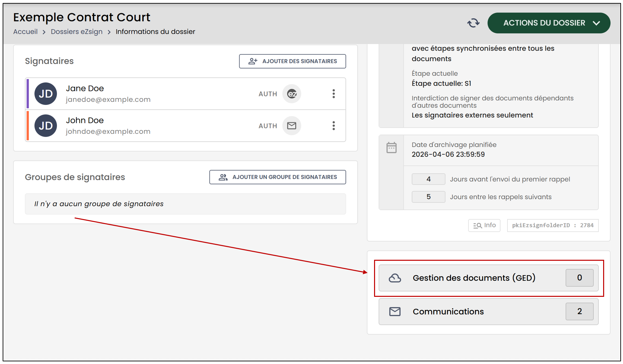The width and height of the screenshot is (623, 364).
Task: Open the Communications section
Action: [489, 312]
